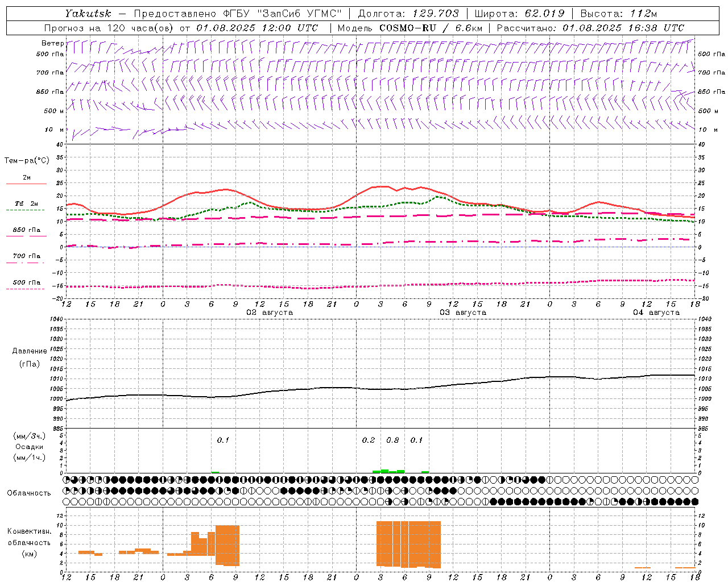
Task: Click the 500 гПа entry in temperature legend
Action: click(x=27, y=282)
